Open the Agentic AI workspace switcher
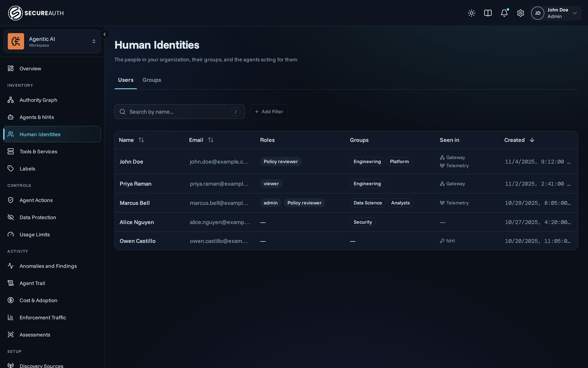Viewport: 588px width, 368px height. click(x=52, y=41)
